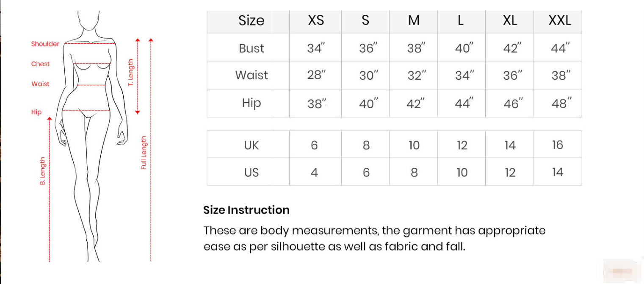This screenshot has width=644, height=284.
Task: Select the Chest label beside the figure
Action: point(40,64)
